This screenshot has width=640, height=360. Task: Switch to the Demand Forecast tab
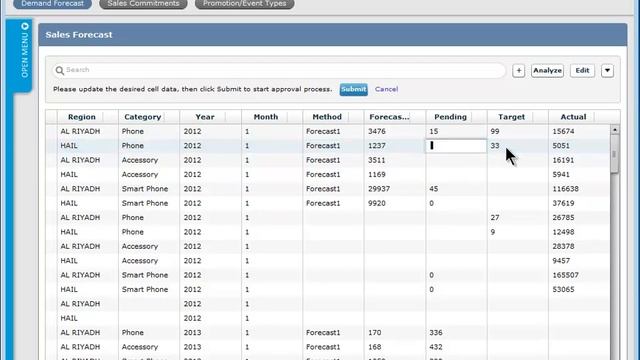(x=52, y=4)
